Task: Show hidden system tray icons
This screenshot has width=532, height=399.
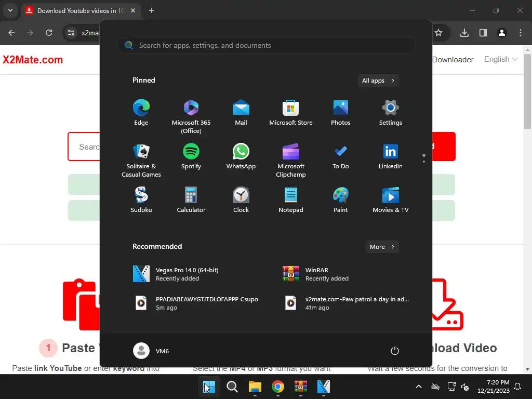Action: [x=419, y=387]
